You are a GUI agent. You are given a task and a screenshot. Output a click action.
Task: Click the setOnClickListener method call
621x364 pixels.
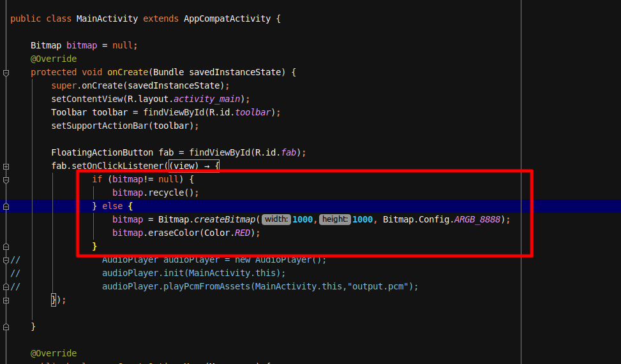[x=117, y=166]
